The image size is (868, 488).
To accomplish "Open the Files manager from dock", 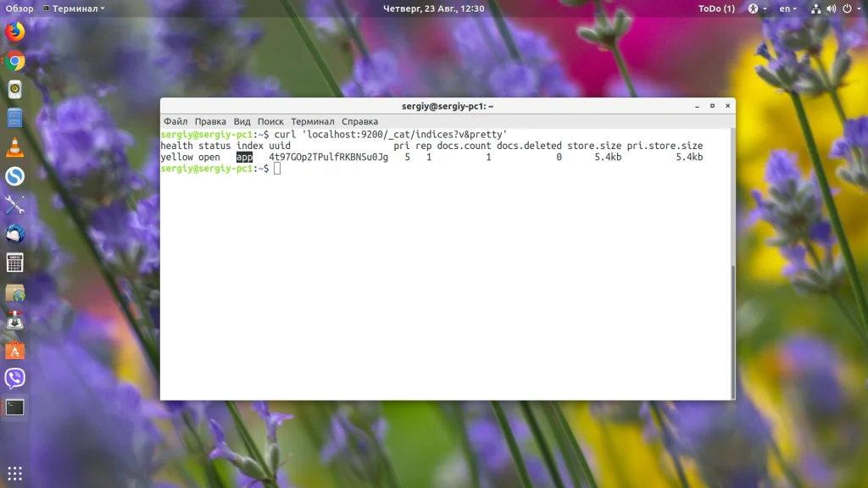I will tap(15, 119).
